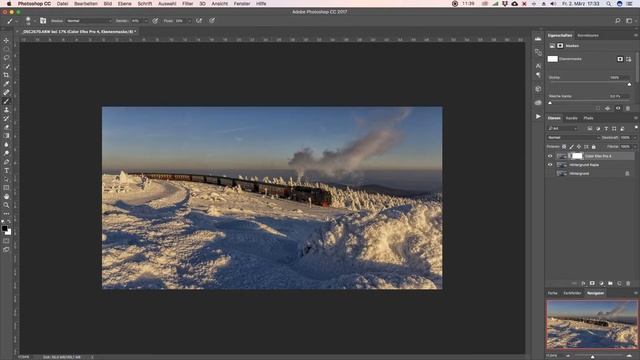Switch to the Pfade tab
The image size is (640, 360).
[588, 118]
